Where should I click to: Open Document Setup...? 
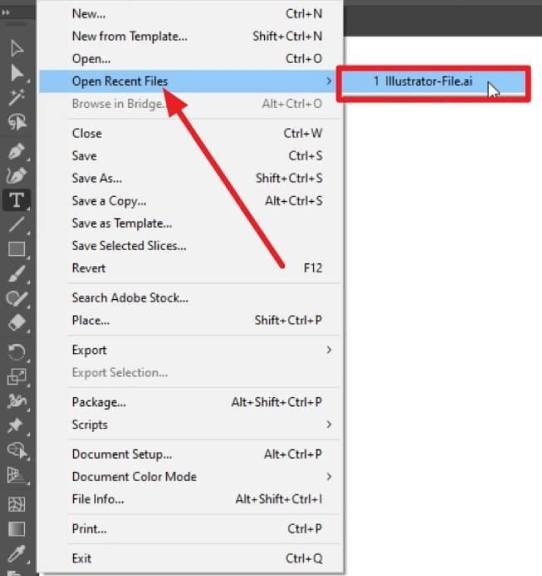(x=191, y=454)
